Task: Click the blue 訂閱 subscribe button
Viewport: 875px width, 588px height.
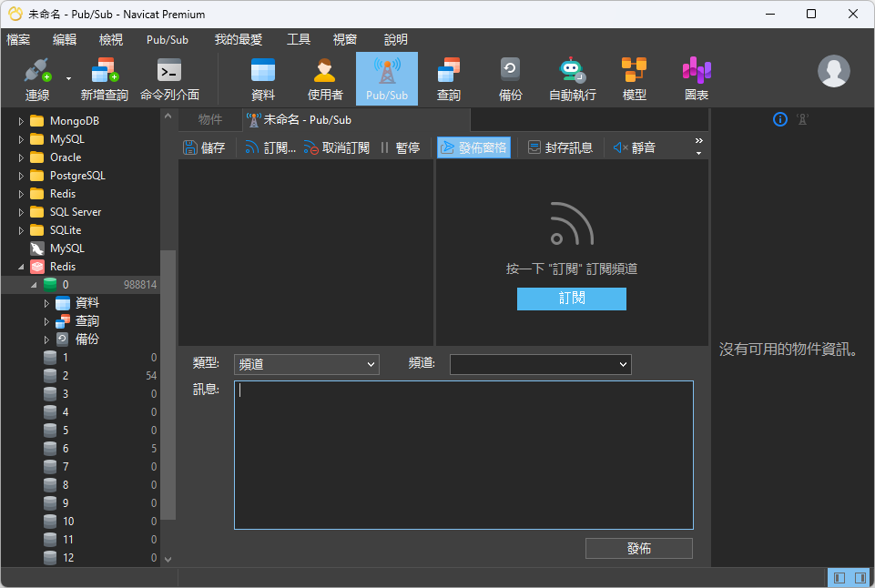Action: (571, 299)
